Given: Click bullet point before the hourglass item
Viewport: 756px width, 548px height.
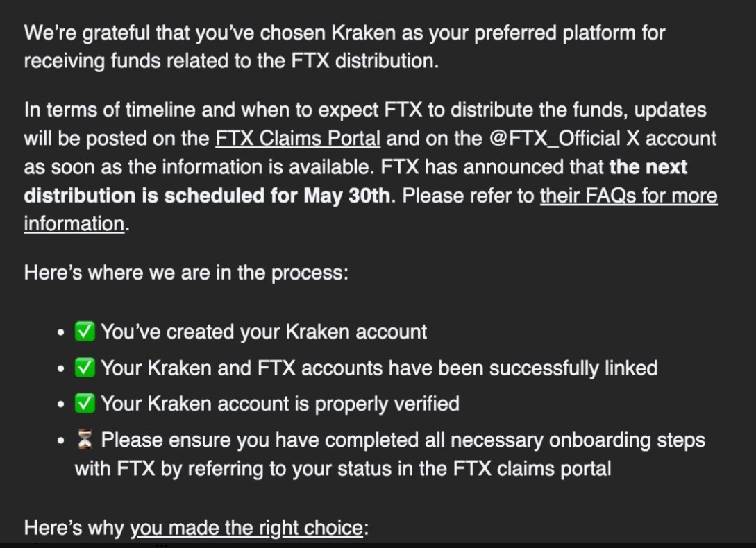Looking at the screenshot, I should pos(62,440).
